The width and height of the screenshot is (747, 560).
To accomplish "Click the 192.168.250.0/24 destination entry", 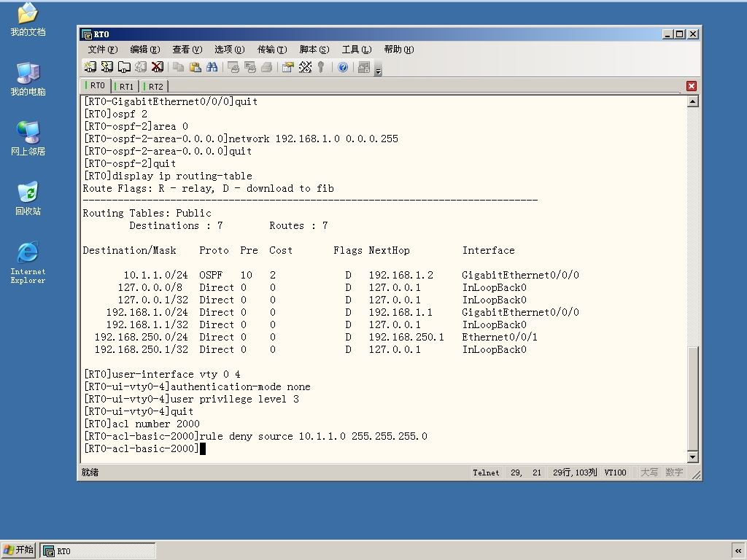I will tap(141, 337).
